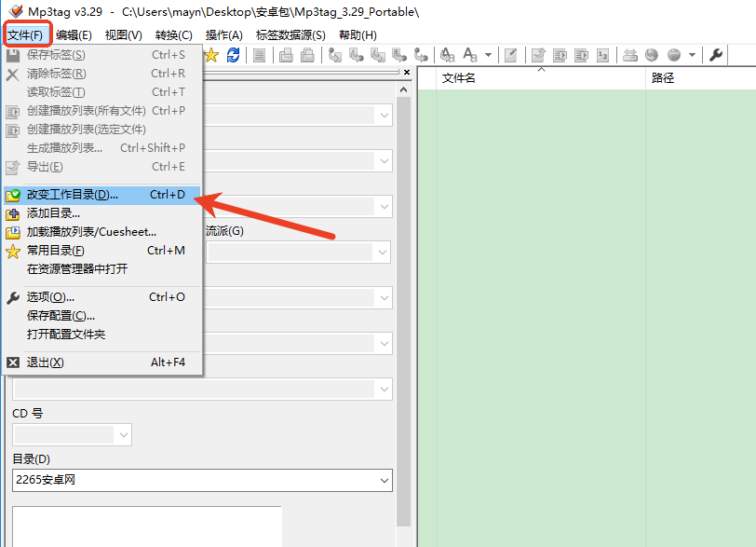Click the tag panel scrollbar up arrow
This screenshot has height=547, width=756.
pyautogui.click(x=403, y=89)
